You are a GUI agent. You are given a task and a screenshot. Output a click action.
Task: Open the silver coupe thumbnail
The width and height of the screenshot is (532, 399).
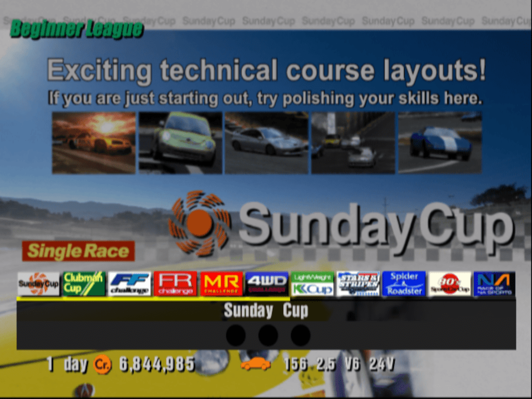[267, 143]
